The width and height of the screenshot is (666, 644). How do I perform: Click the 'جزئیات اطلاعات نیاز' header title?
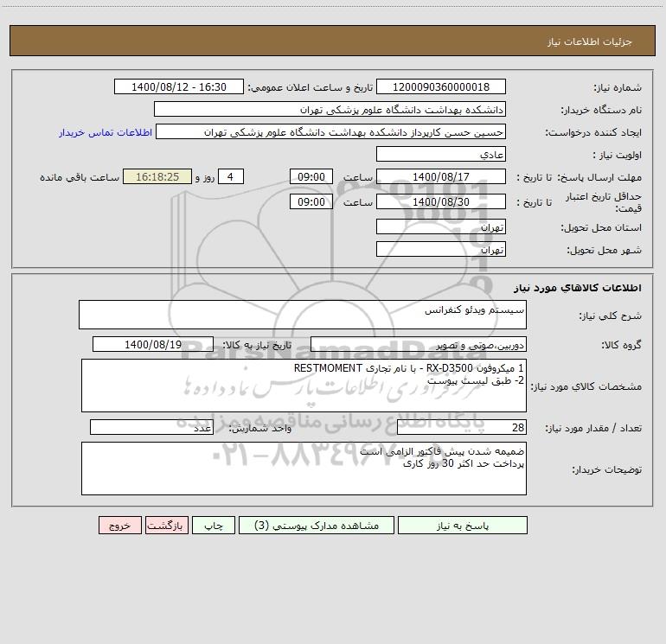tap(590, 41)
